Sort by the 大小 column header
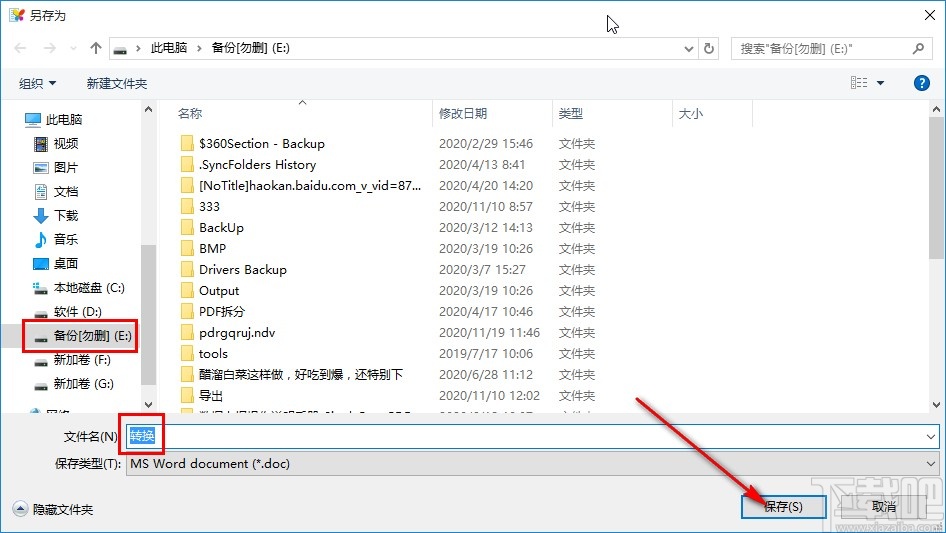 tap(691, 113)
